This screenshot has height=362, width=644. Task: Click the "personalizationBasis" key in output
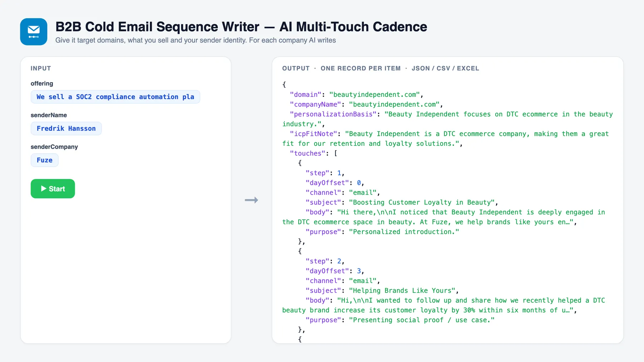[x=333, y=114]
